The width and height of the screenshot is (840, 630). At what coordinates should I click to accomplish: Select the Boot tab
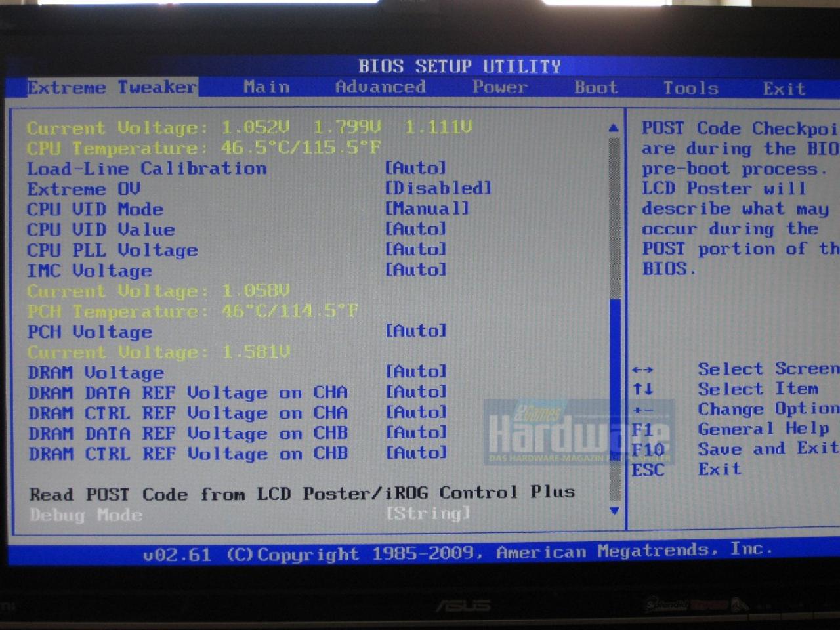coord(596,87)
